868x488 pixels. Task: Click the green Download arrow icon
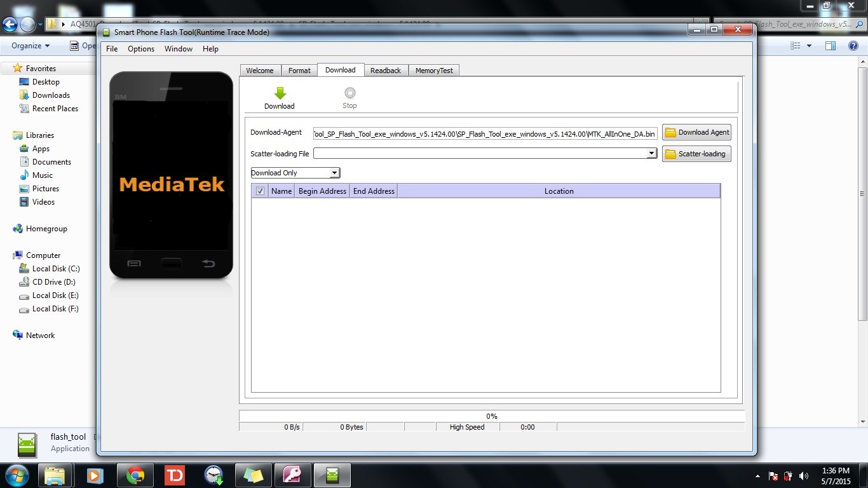tap(280, 93)
